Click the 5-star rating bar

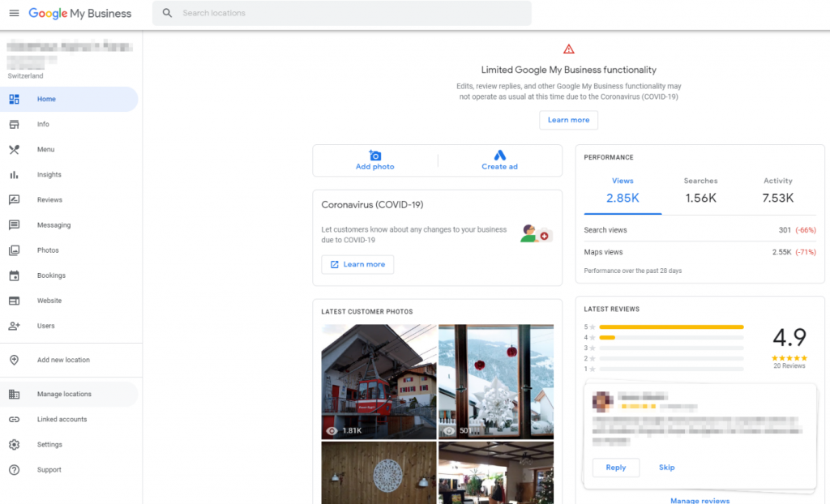coord(671,327)
